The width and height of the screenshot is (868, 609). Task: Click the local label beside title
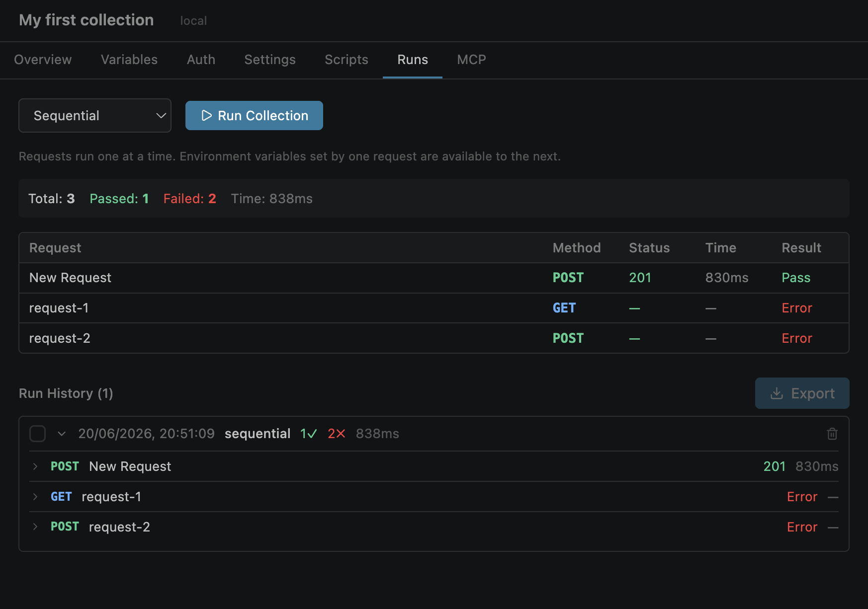coord(193,21)
